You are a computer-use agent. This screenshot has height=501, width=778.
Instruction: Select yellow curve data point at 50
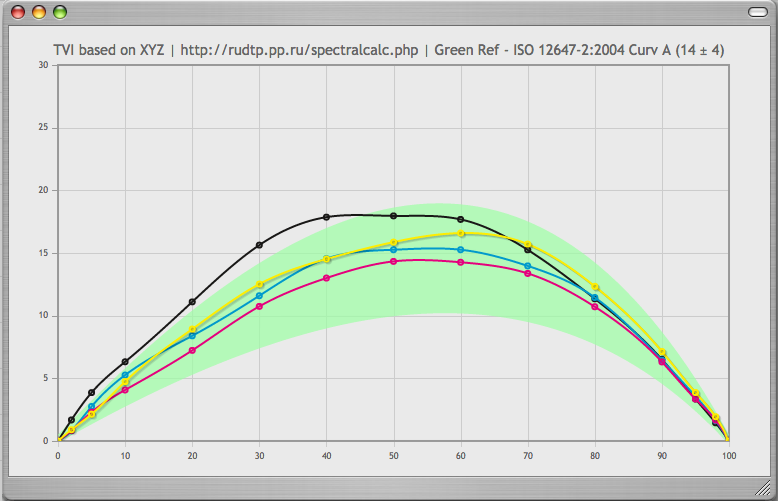[x=394, y=243]
